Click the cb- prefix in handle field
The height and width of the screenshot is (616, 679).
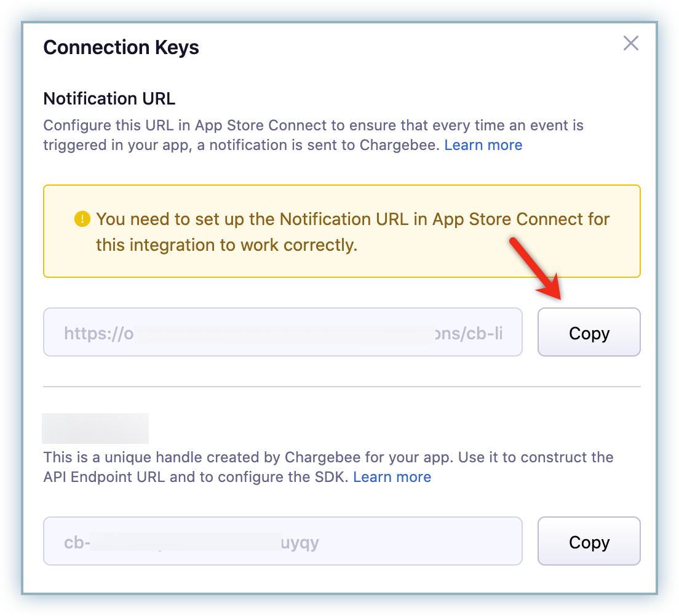[77, 542]
